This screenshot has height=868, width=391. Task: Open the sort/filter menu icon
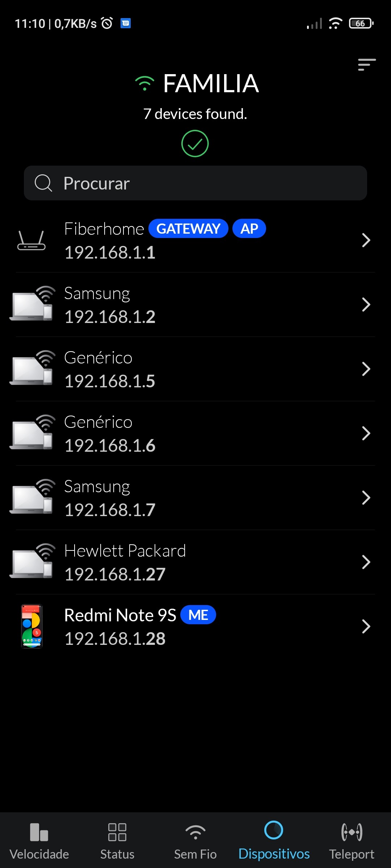[366, 65]
